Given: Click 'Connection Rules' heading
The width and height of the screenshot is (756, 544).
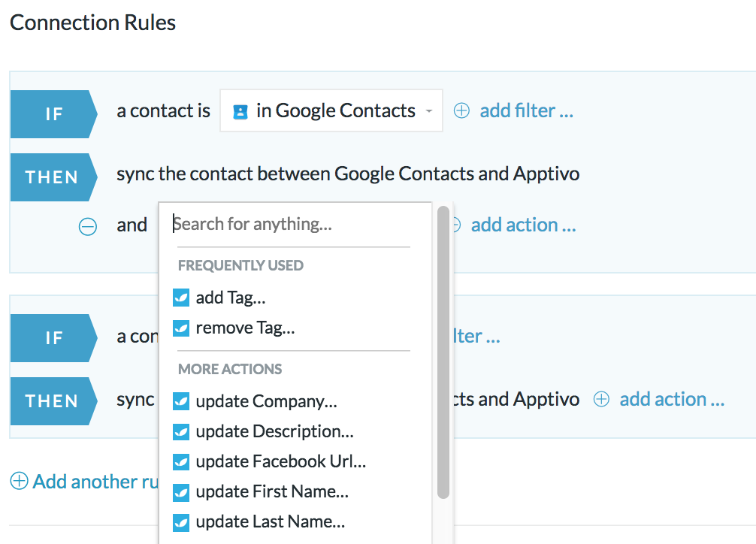Looking at the screenshot, I should tap(92, 23).
